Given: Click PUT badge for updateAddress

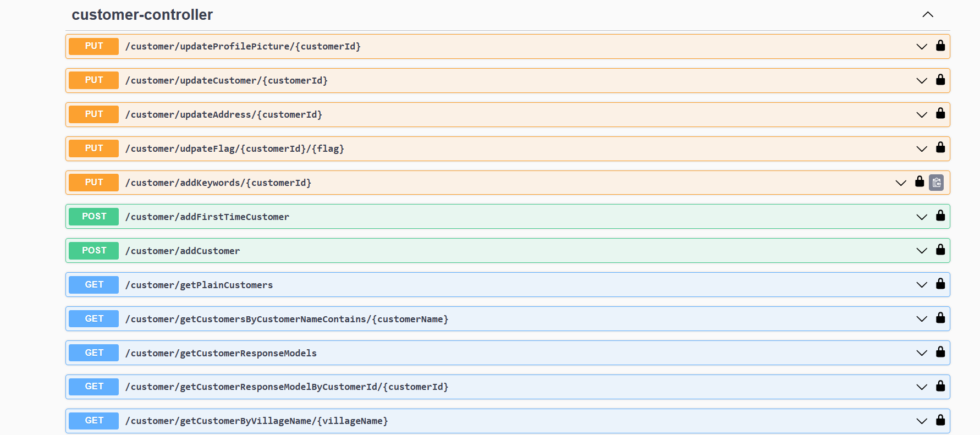Looking at the screenshot, I should [x=93, y=114].
